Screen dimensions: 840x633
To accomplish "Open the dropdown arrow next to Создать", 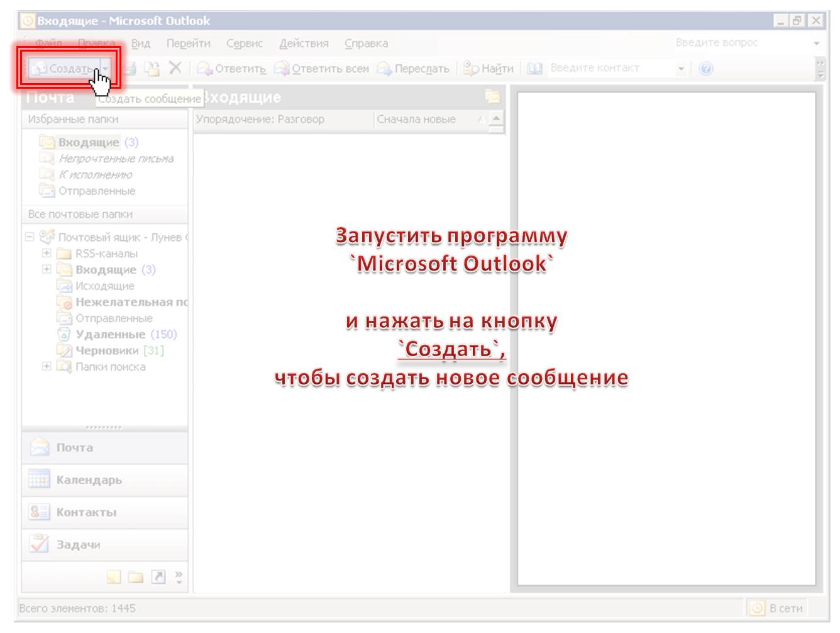I will point(106,68).
